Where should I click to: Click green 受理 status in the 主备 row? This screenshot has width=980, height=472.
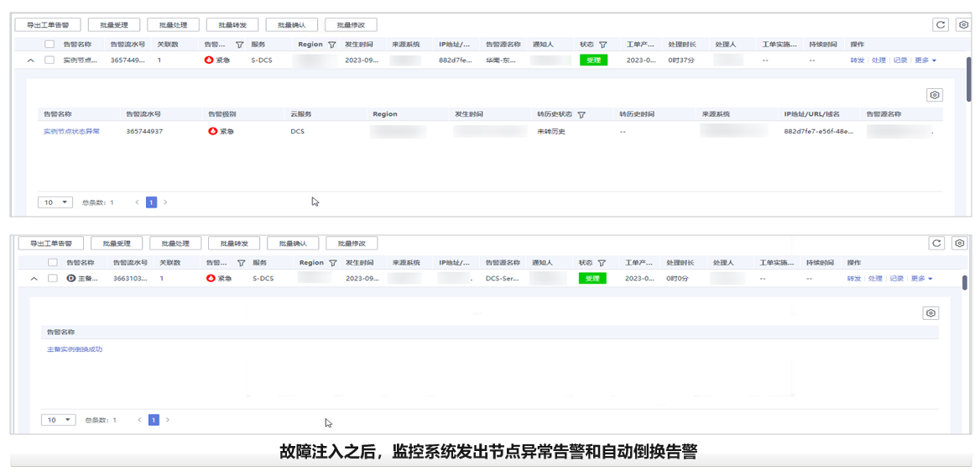point(592,278)
